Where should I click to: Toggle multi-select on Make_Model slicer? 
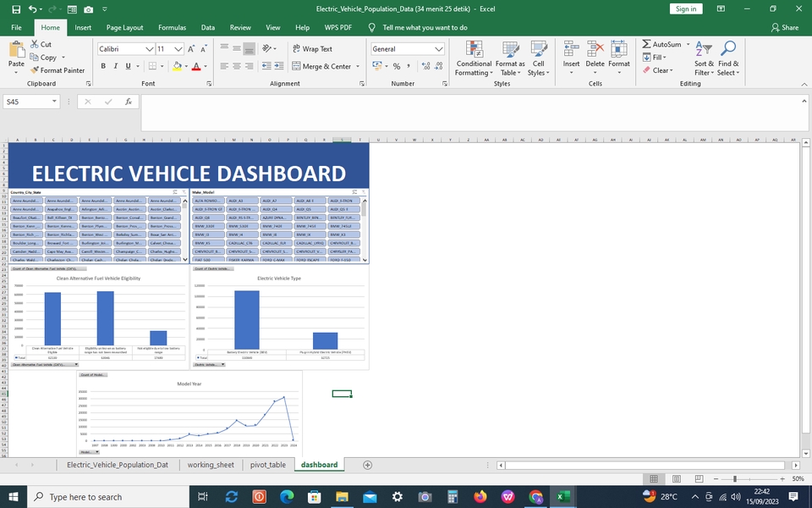pyautogui.click(x=354, y=192)
